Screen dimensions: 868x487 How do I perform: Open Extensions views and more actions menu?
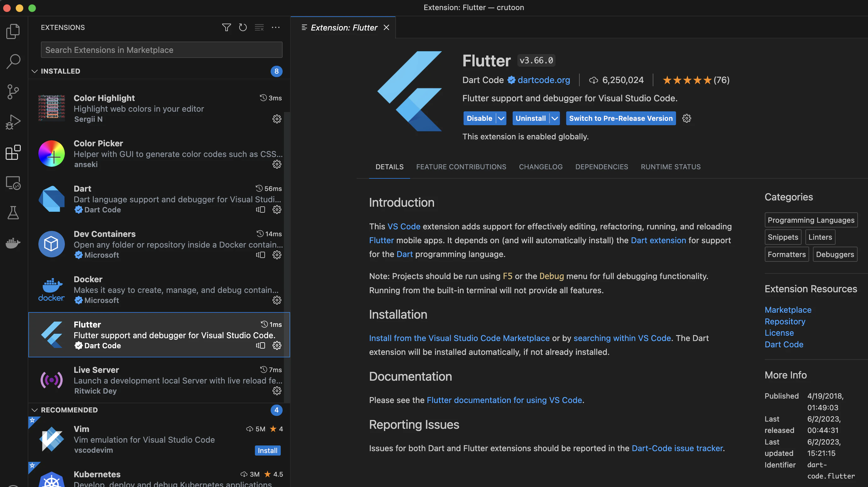point(276,27)
